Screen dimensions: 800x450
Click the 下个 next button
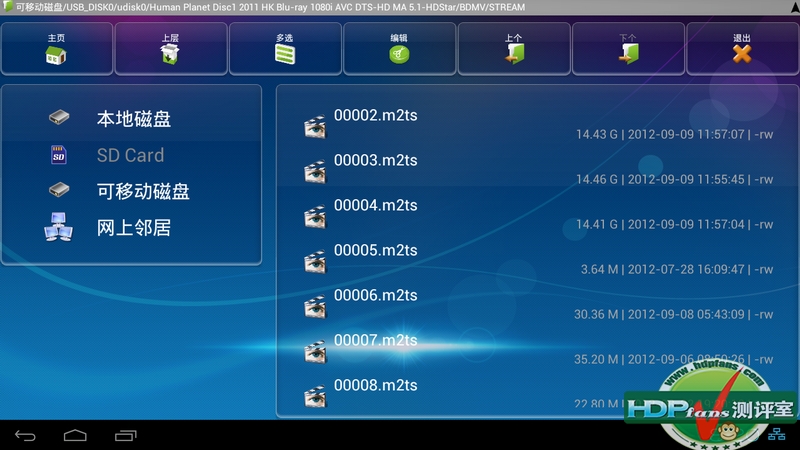[x=628, y=49]
